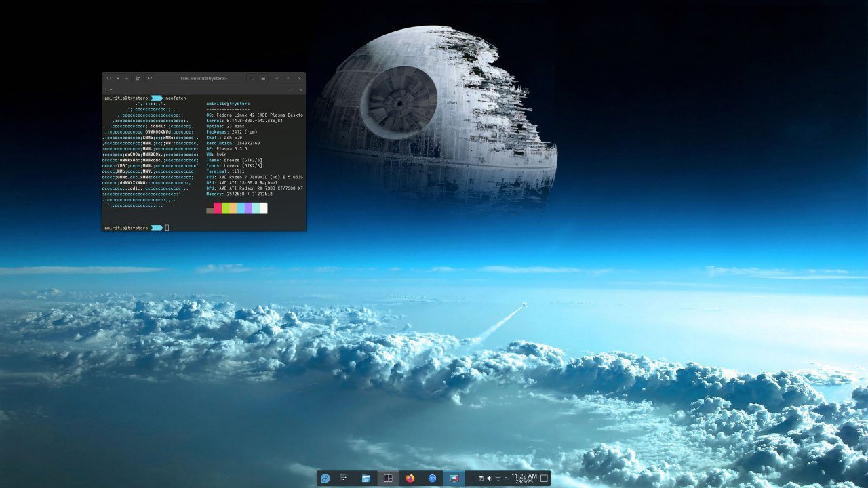Click the WM: kwin line
Screen dimensions: 868x488
point(216,155)
